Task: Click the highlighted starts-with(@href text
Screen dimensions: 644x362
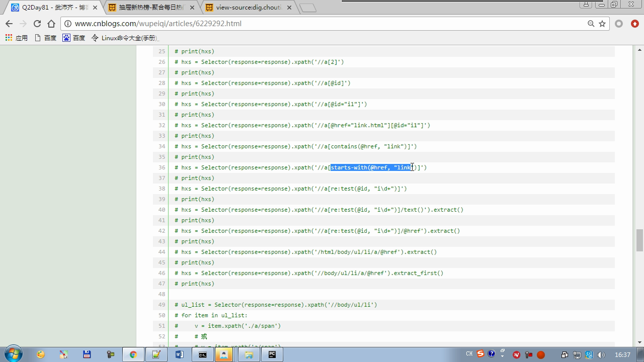Action: pos(371,167)
